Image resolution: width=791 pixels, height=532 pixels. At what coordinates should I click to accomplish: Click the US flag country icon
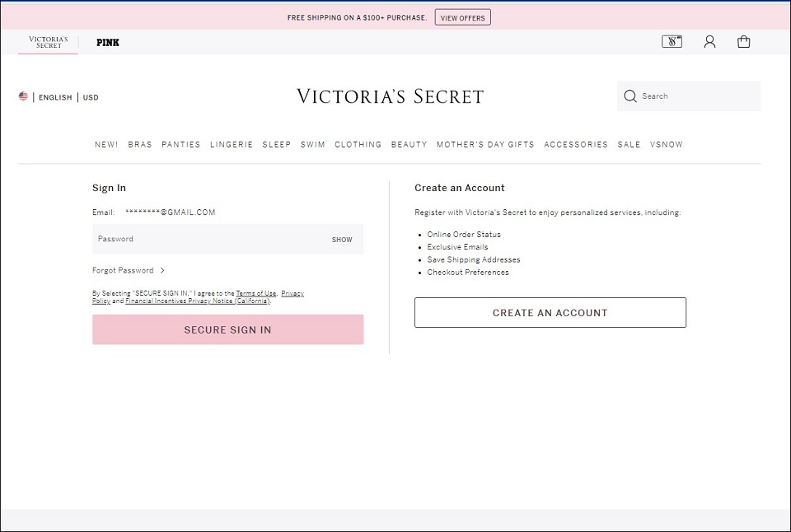point(23,96)
